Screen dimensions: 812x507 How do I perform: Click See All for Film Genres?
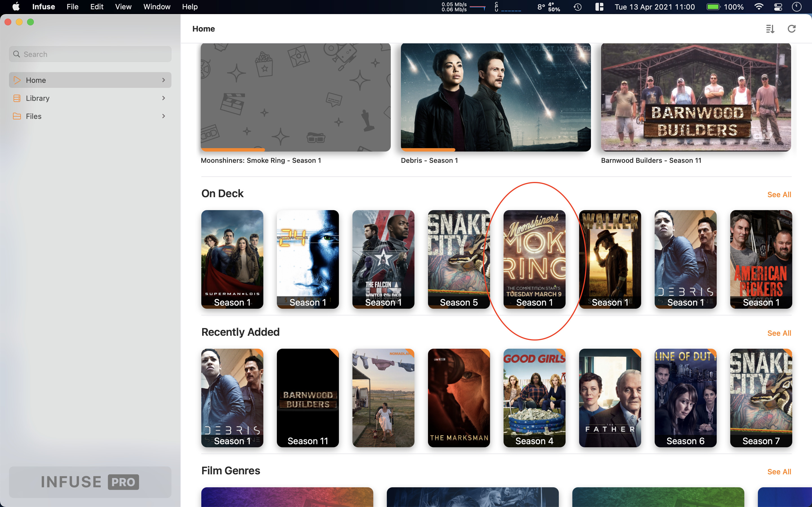click(779, 472)
